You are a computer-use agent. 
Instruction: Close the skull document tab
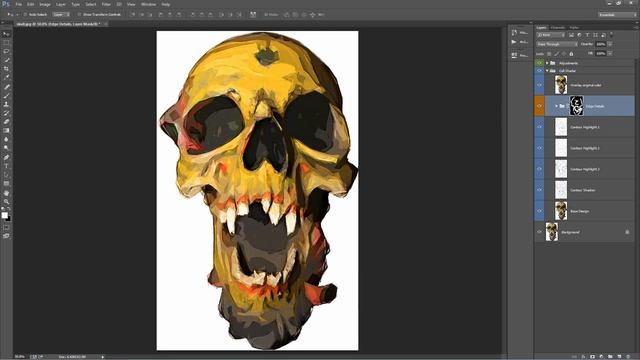[106, 24]
